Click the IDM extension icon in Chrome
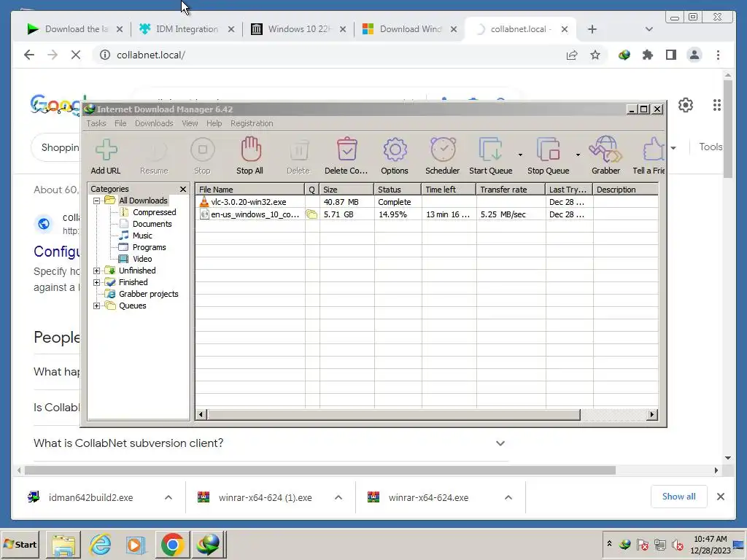The height and width of the screenshot is (560, 747). click(624, 55)
